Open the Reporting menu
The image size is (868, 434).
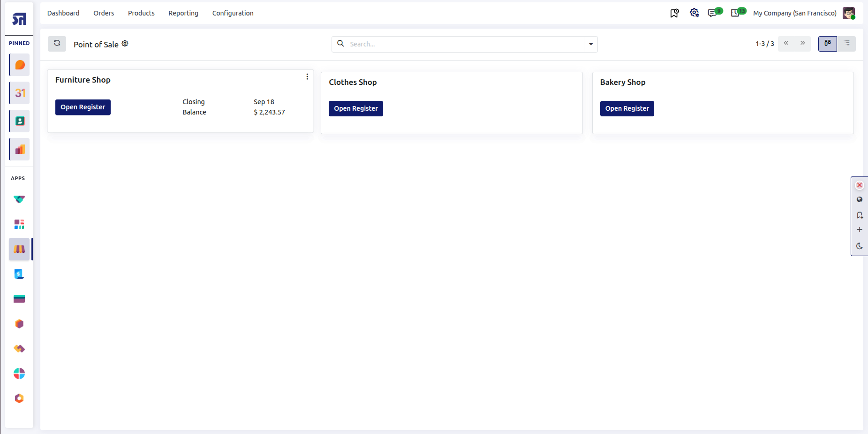183,13
